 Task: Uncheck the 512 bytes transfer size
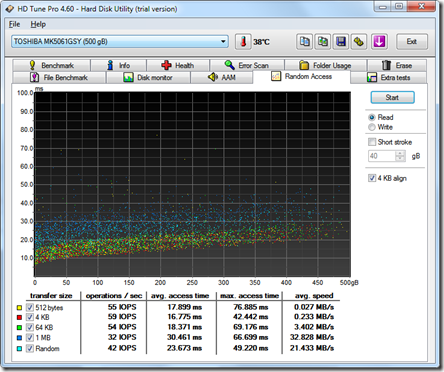tap(30, 307)
